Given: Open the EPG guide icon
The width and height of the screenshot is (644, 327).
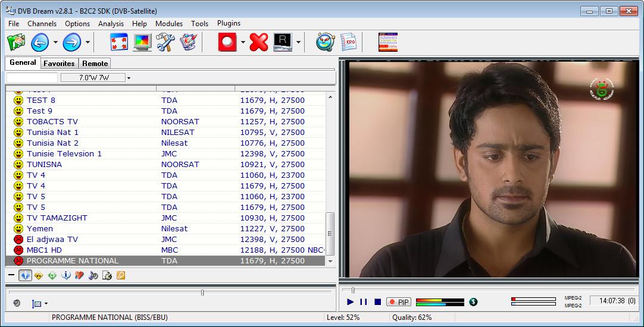Looking at the screenshot, I should [x=348, y=42].
